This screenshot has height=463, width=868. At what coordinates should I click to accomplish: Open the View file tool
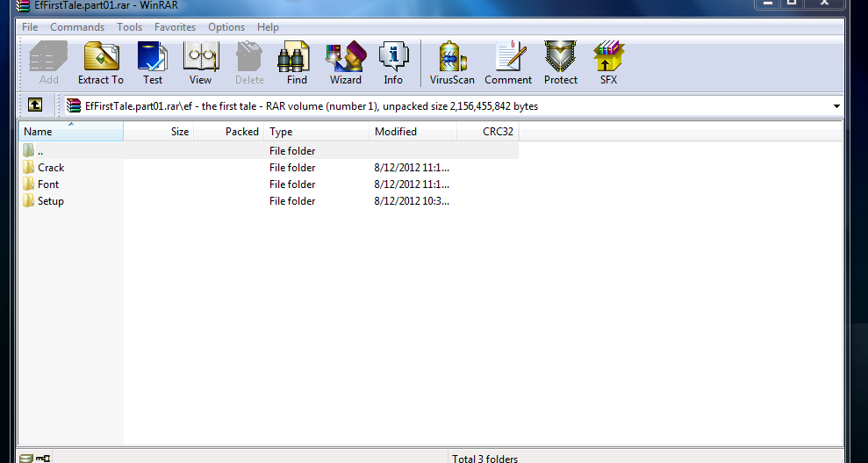(x=200, y=63)
